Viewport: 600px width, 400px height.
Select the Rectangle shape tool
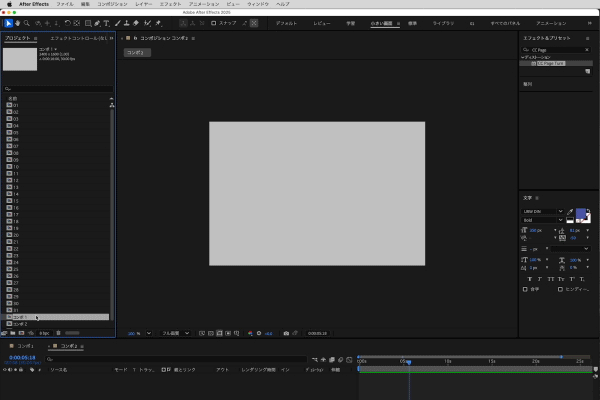[x=88, y=23]
